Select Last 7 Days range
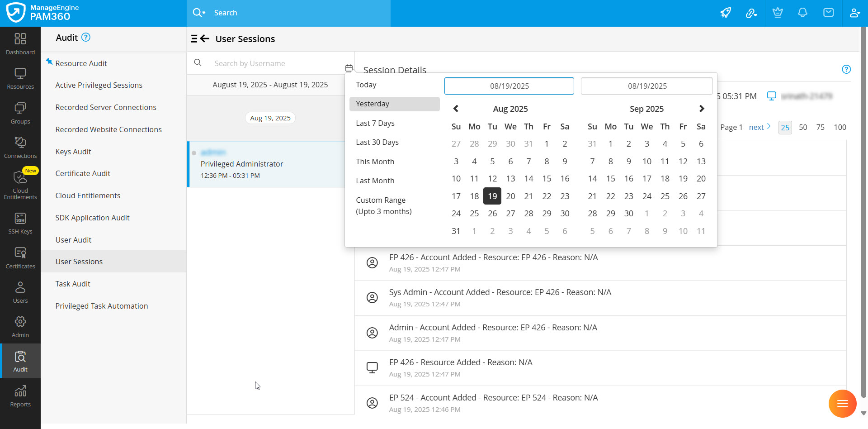The height and width of the screenshot is (429, 868). click(375, 123)
